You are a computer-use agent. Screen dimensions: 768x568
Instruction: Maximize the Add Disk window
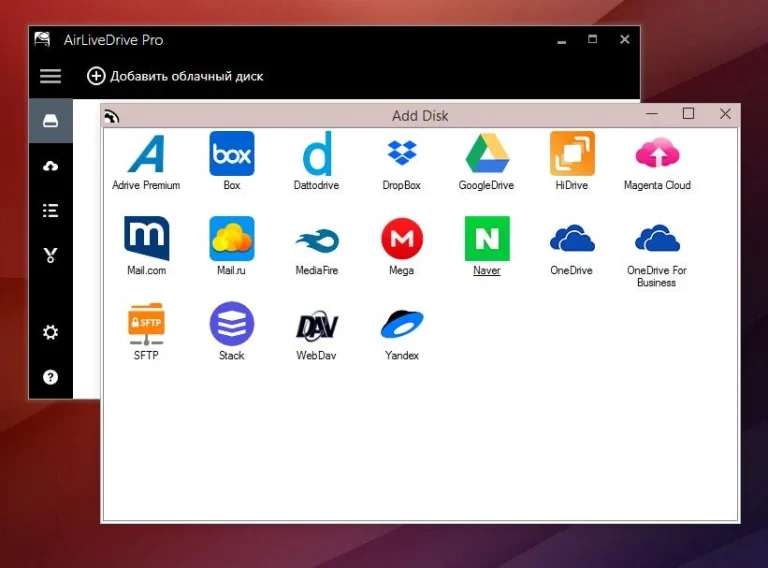click(x=688, y=114)
